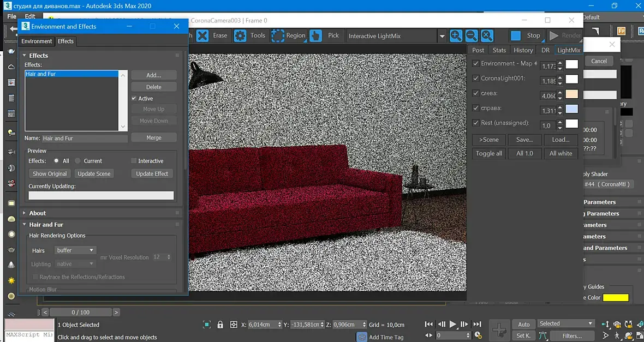Activate the Region selection icon
This screenshot has width=644, height=342.
(278, 35)
